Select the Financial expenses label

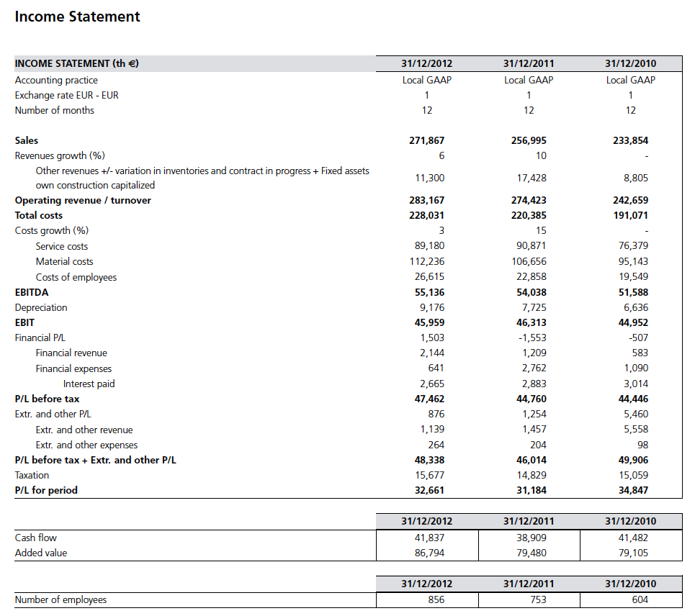tap(73, 369)
